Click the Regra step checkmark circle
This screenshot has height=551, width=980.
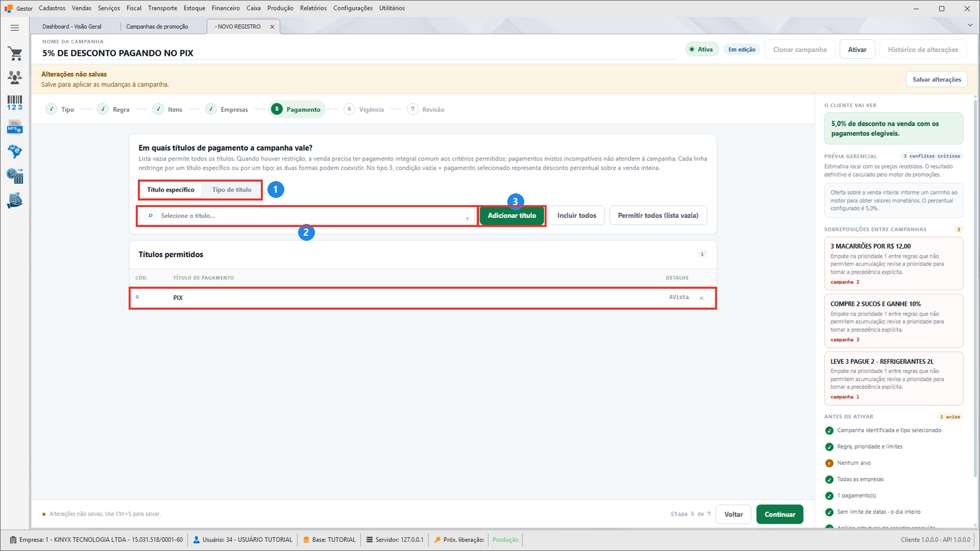(x=103, y=109)
